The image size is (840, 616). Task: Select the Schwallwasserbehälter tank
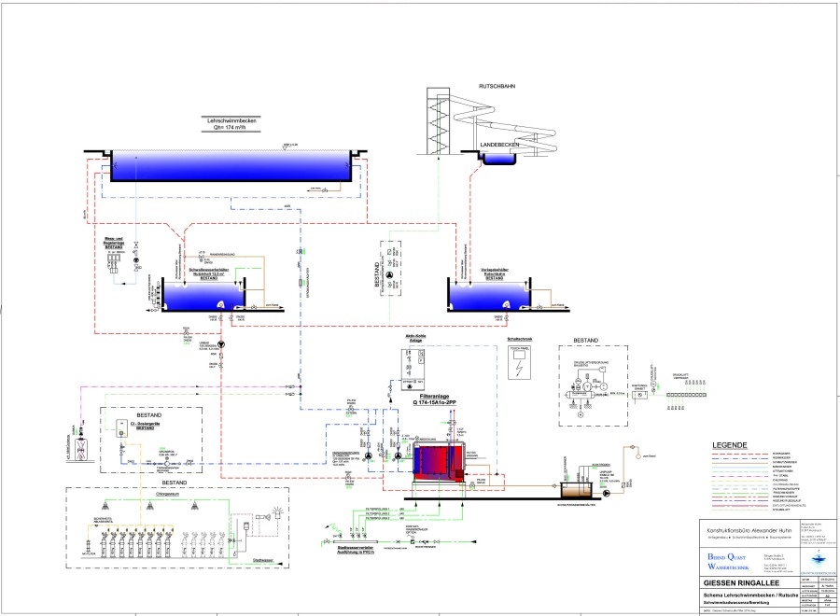point(203,296)
